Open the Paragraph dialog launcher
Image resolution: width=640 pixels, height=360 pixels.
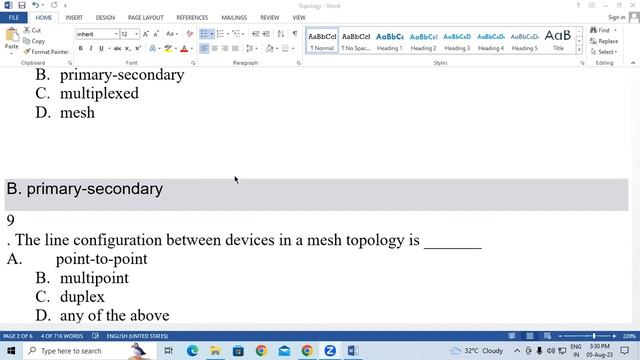(299, 63)
